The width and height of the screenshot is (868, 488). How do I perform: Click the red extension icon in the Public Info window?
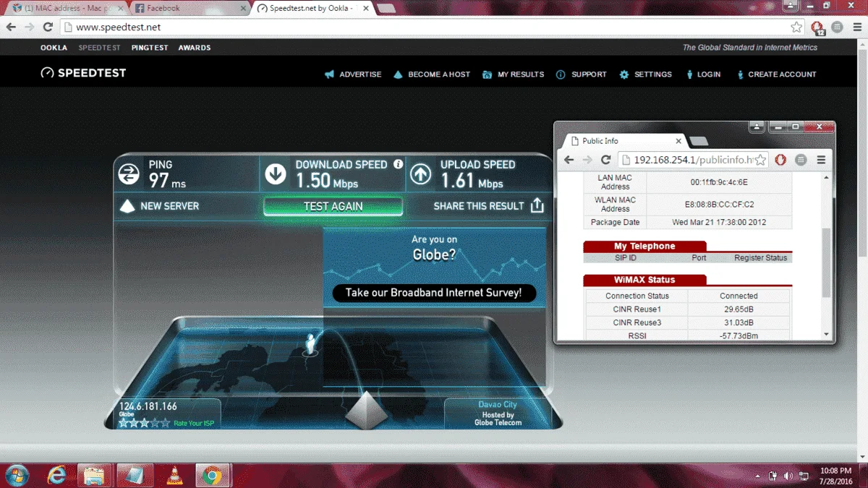coord(780,160)
